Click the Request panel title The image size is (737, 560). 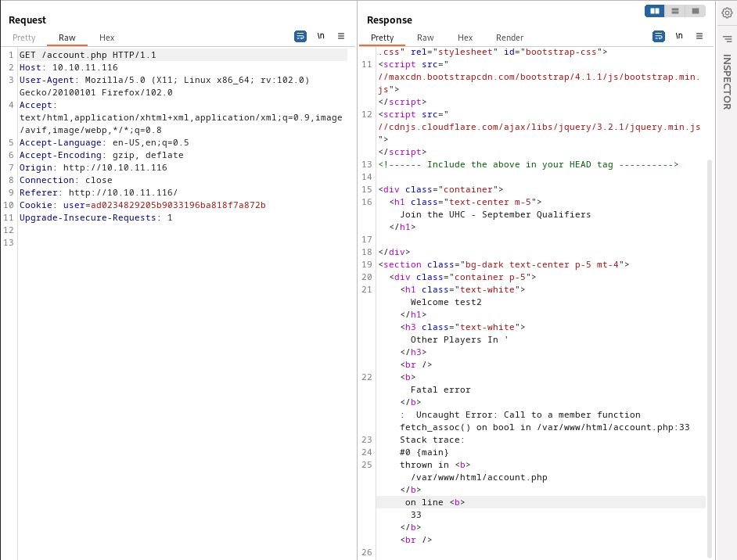(x=27, y=20)
